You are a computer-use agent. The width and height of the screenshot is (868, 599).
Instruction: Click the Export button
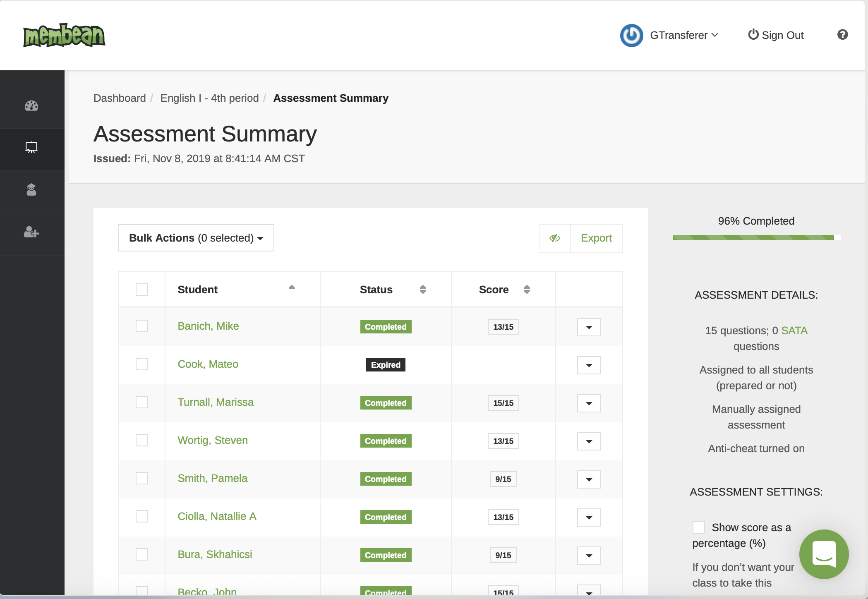(x=596, y=238)
